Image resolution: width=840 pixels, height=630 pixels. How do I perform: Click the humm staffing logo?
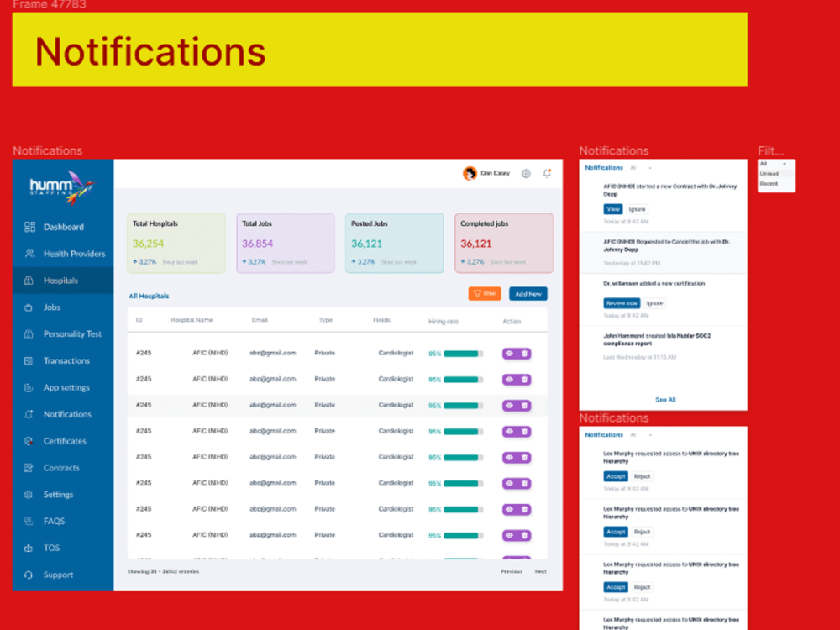pyautogui.click(x=63, y=187)
